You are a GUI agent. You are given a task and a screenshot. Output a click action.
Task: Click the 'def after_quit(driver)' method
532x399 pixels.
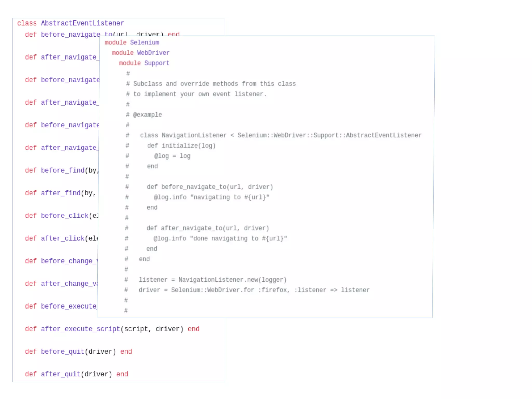click(68, 374)
